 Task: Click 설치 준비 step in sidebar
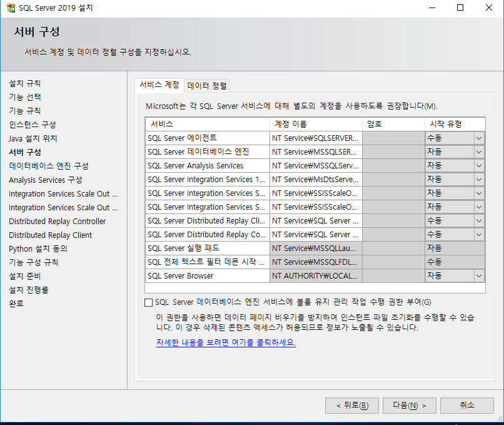tap(25, 277)
